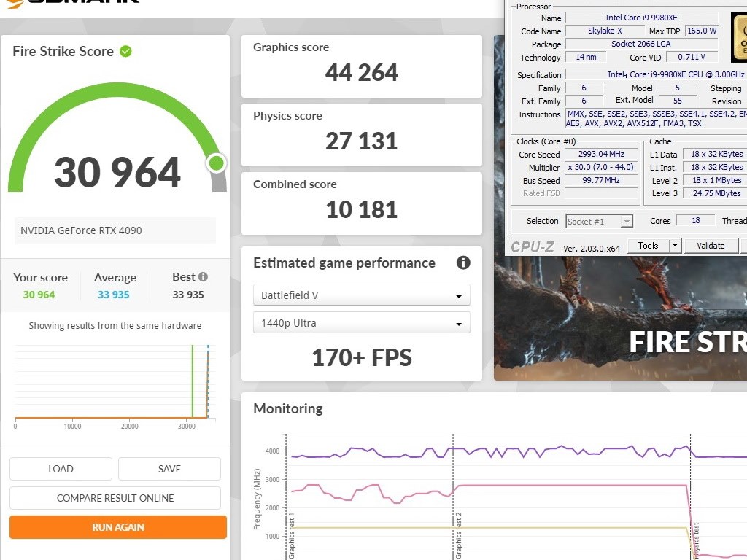This screenshot has height=560, width=747.
Task: Click the orange RUN AGAIN button
Action: (118, 527)
